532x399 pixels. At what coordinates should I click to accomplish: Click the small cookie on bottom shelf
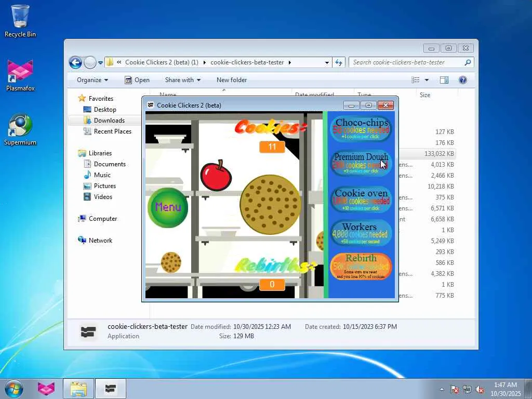click(170, 262)
